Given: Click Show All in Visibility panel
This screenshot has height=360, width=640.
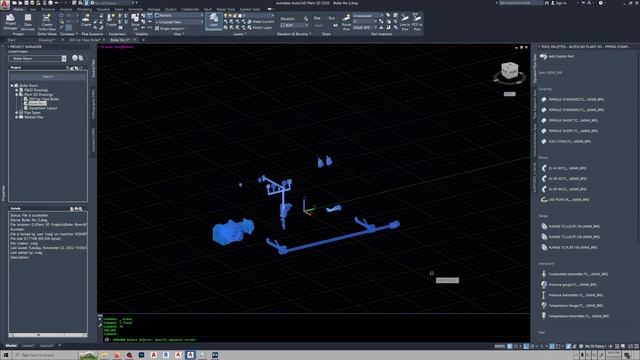Looking at the screenshot, I should coord(135,21).
